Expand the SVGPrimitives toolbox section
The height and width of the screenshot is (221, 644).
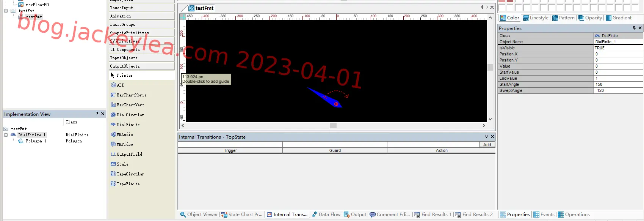142,41
